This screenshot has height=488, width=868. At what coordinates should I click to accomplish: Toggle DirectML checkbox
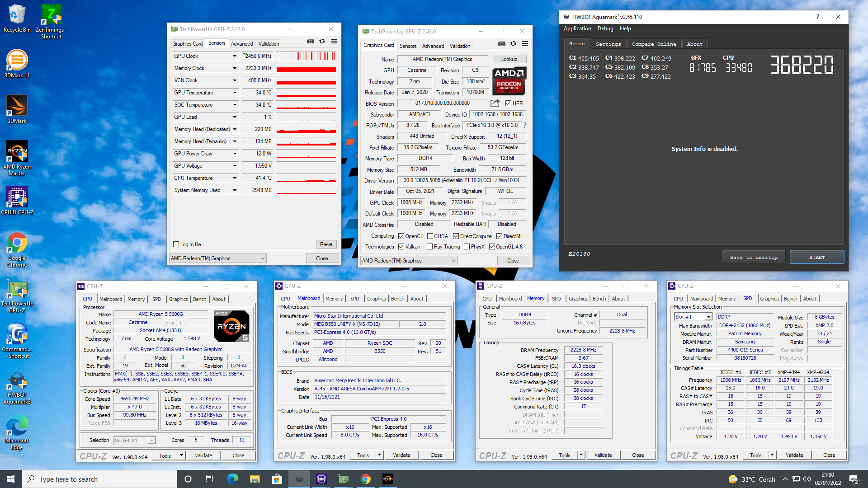tap(499, 236)
